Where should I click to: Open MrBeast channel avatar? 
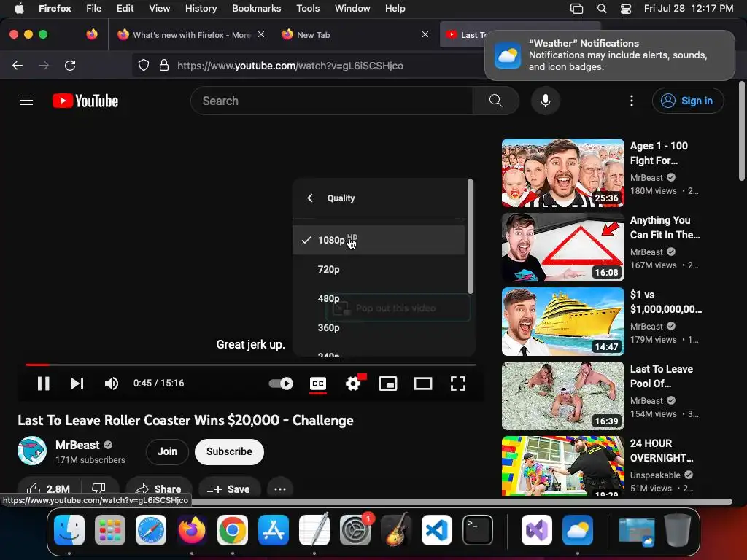pos(32,451)
